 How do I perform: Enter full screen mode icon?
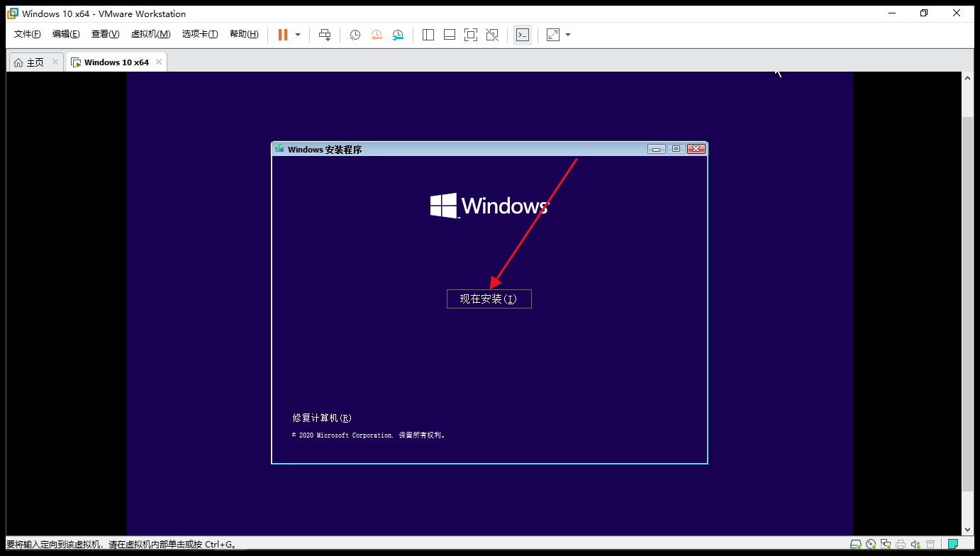(x=471, y=35)
